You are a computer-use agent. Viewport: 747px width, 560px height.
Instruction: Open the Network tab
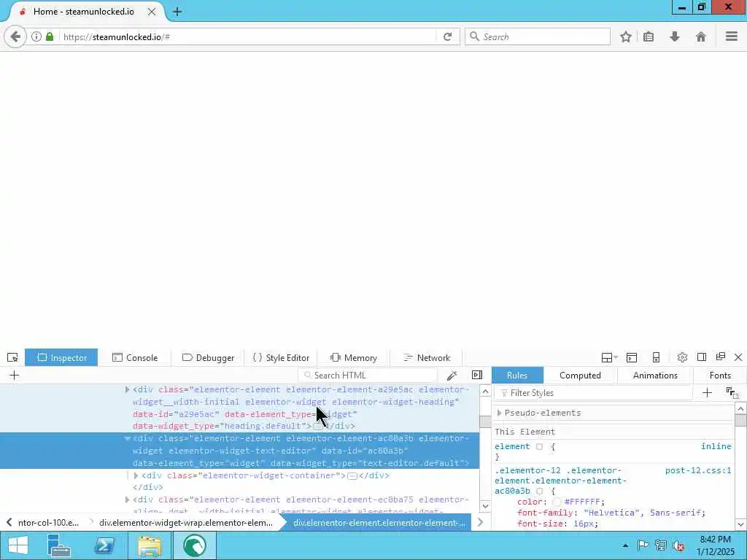(426, 357)
